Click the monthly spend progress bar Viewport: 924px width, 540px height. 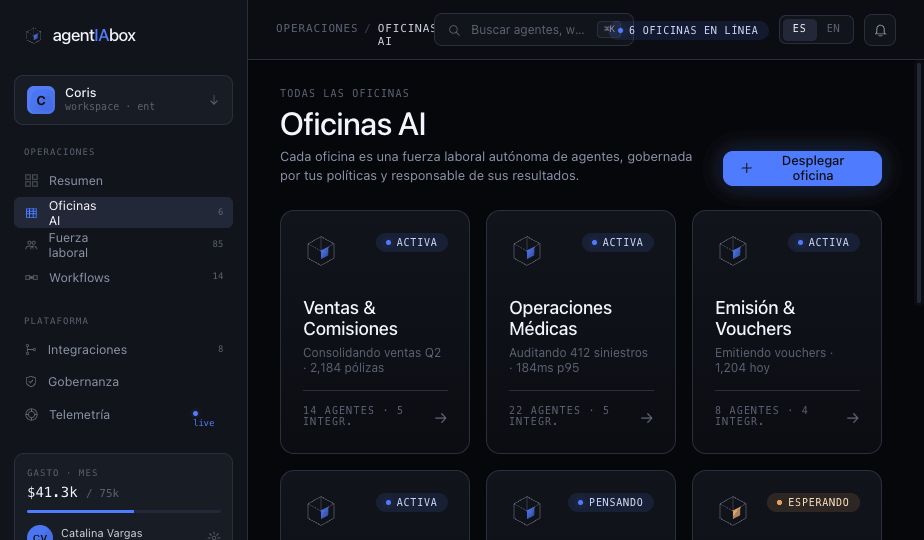(x=124, y=511)
